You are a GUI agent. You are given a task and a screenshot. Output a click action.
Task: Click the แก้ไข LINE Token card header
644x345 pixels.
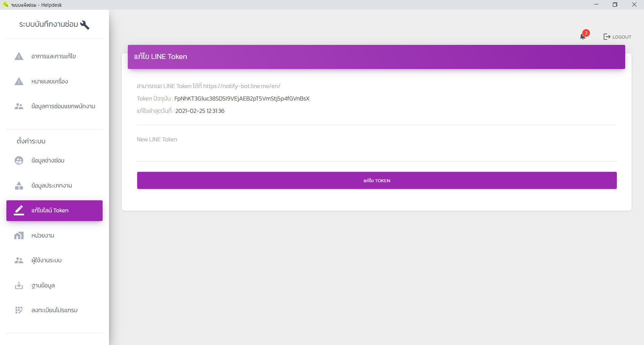click(x=376, y=57)
